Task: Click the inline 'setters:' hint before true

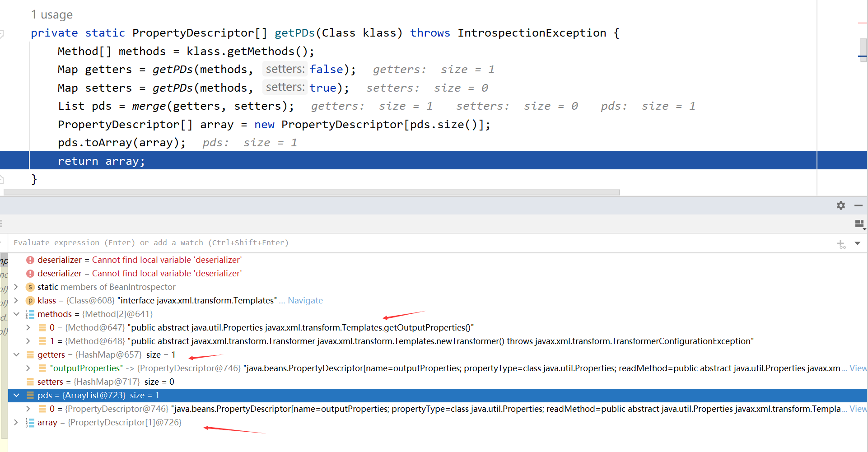Action: pos(285,87)
